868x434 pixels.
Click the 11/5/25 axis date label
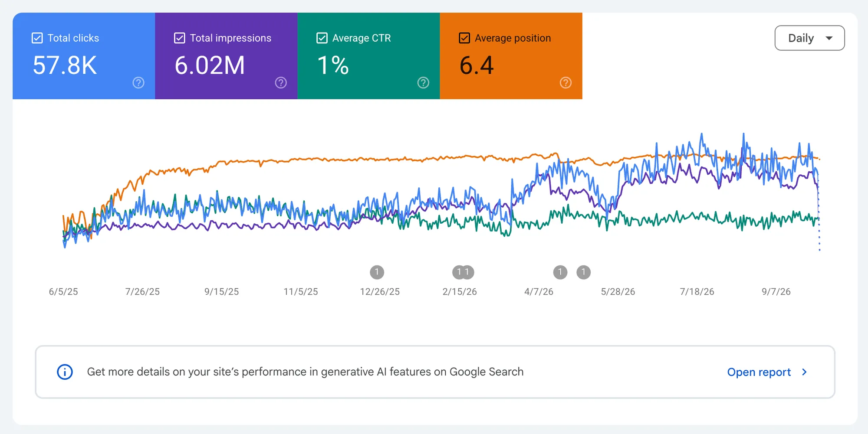coord(301,292)
